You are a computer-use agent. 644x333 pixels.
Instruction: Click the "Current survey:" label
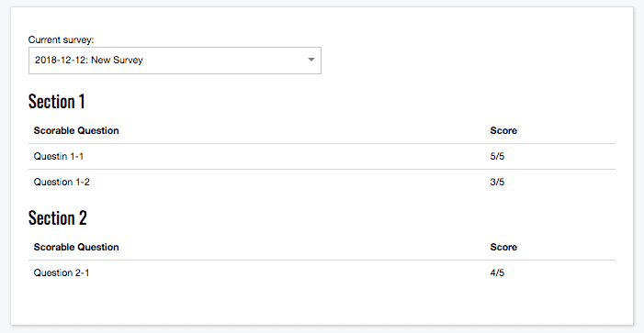coord(61,39)
